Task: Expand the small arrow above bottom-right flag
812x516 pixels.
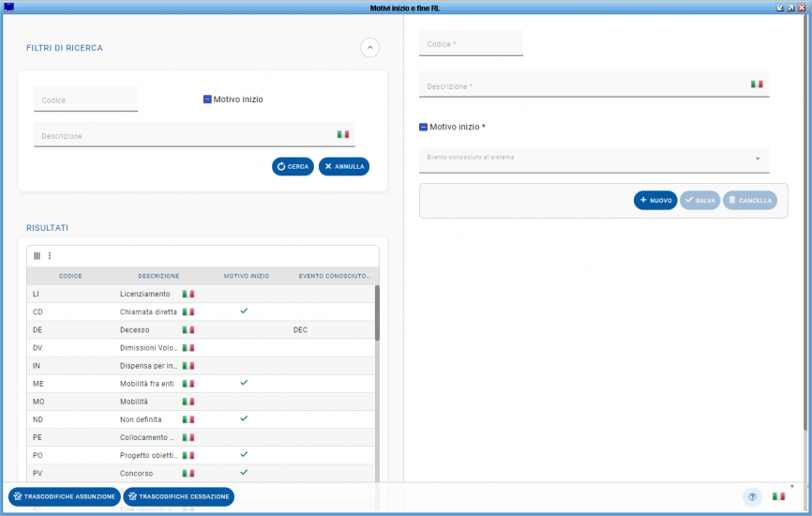Action: tap(792, 486)
